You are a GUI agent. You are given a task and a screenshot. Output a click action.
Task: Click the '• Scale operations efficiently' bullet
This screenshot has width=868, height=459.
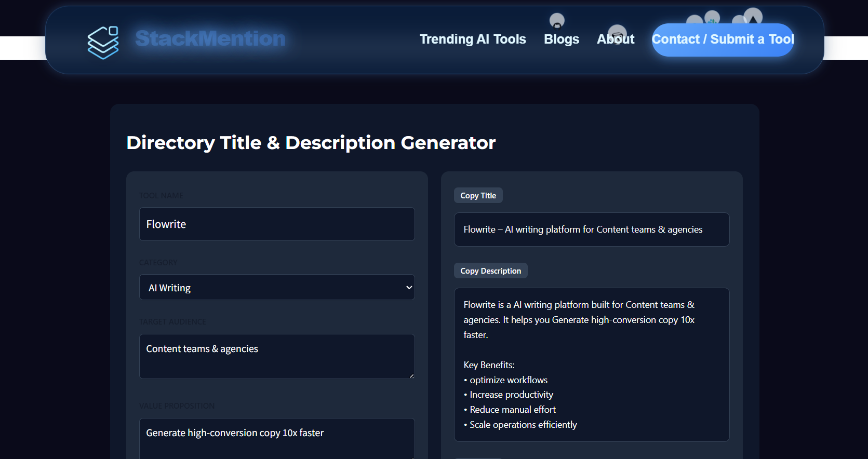point(520,425)
